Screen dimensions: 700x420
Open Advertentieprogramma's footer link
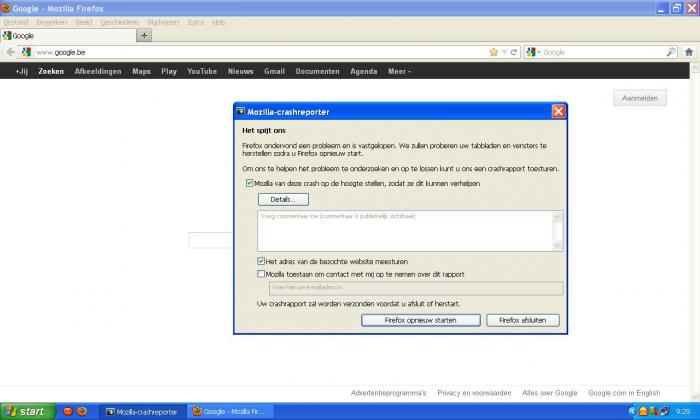coord(388,393)
